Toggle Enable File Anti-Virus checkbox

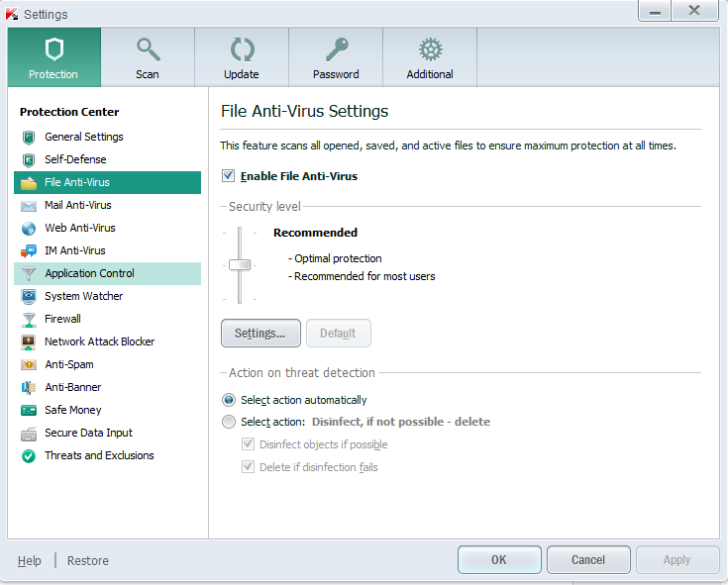click(x=228, y=176)
